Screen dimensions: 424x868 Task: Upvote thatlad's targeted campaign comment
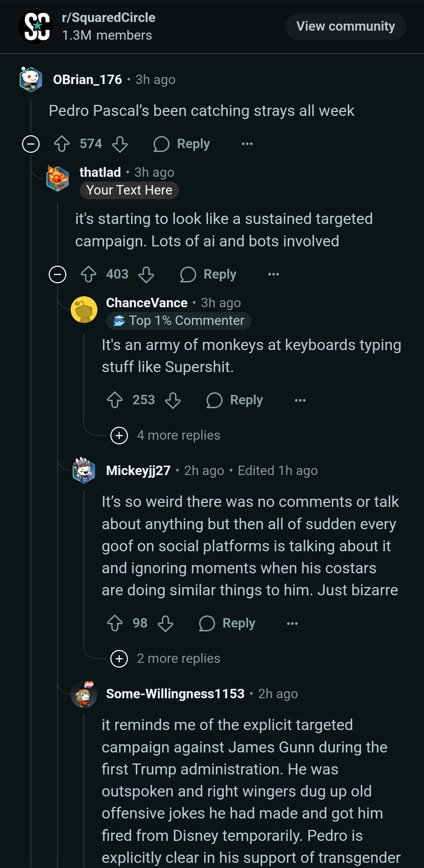click(88, 274)
